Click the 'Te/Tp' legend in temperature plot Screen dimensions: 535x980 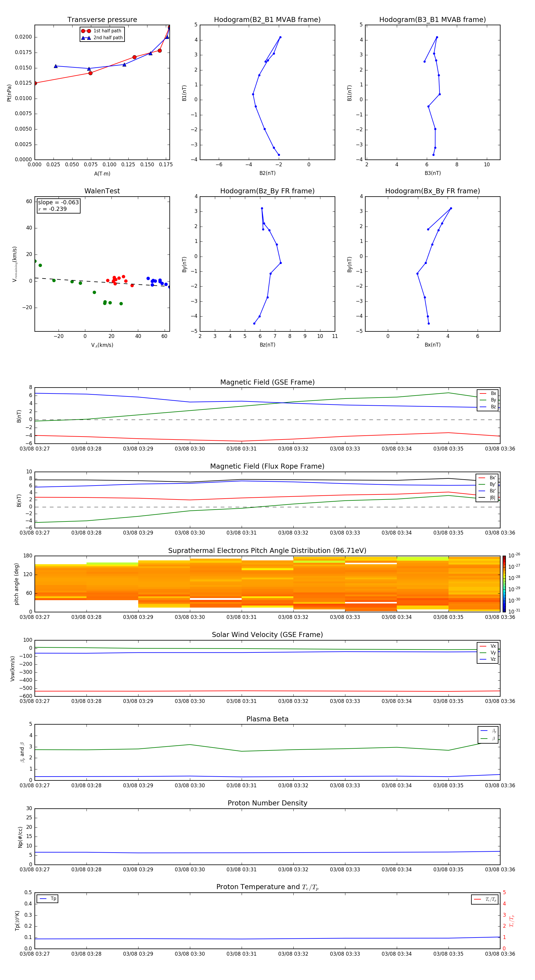pos(485,899)
